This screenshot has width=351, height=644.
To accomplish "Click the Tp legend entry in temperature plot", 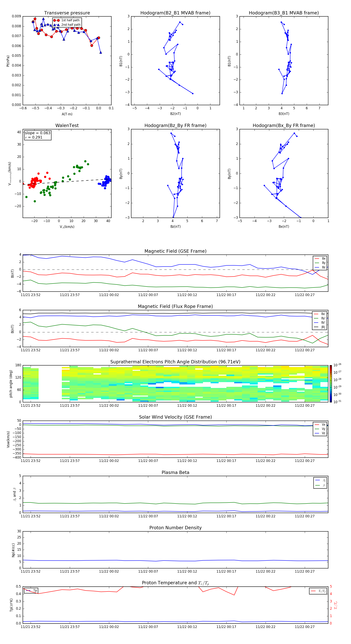I will [31, 591].
